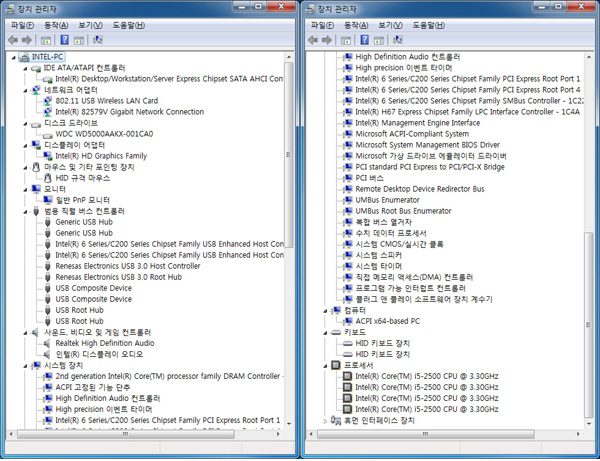Screen dimensions: 600x461
Task: Click the Help icon in right window toolbar
Action: 365,40
